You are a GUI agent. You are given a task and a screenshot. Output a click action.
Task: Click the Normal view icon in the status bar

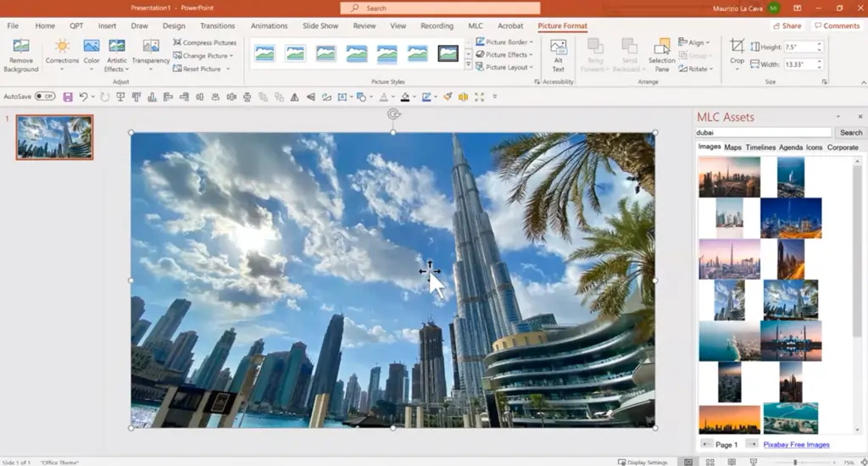tap(688, 462)
